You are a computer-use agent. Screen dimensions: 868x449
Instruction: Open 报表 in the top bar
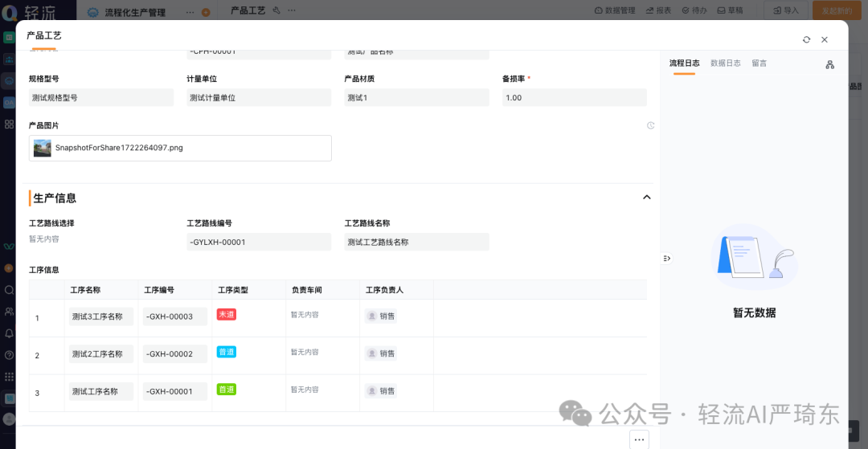click(658, 10)
